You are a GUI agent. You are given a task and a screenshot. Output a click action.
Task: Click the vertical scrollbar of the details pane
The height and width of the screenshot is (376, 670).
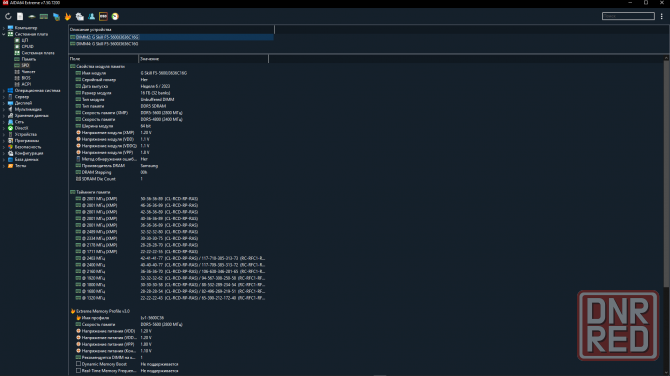[x=666, y=173]
